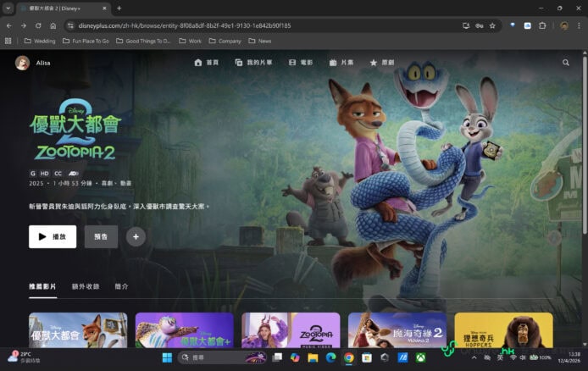Screen dimensions: 588x371
Task: Open the Work bookmark folder
Action: (x=190, y=41)
